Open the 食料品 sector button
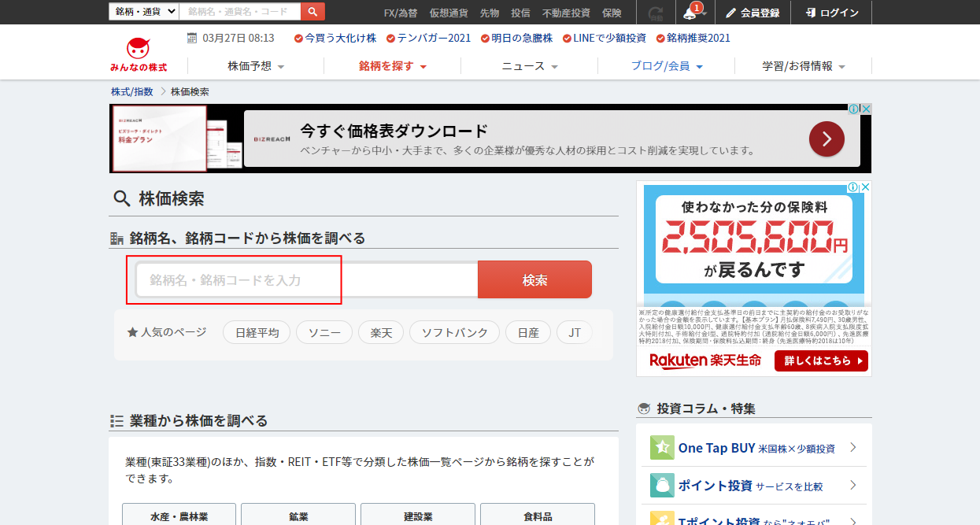 (538, 516)
